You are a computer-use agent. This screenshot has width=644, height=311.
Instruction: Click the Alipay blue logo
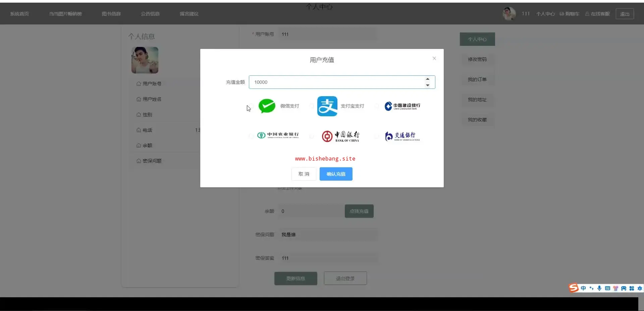[327, 106]
